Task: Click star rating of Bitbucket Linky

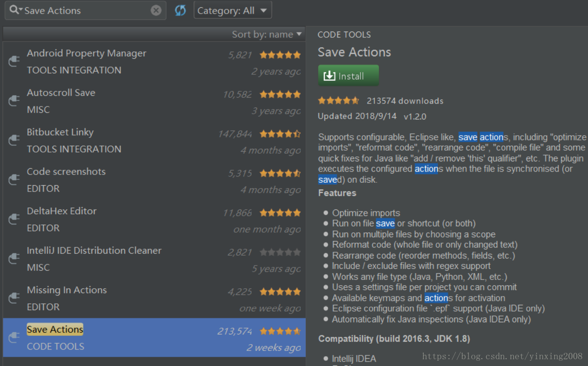Action: coord(280,134)
